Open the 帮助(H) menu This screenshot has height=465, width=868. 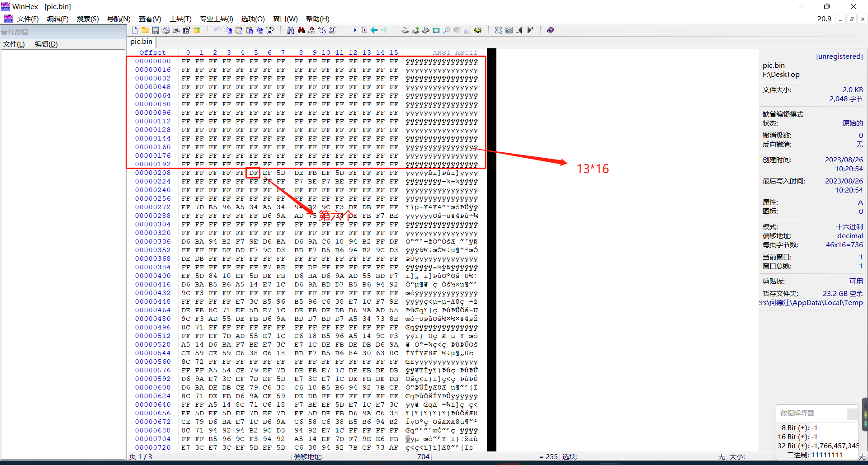coord(317,19)
